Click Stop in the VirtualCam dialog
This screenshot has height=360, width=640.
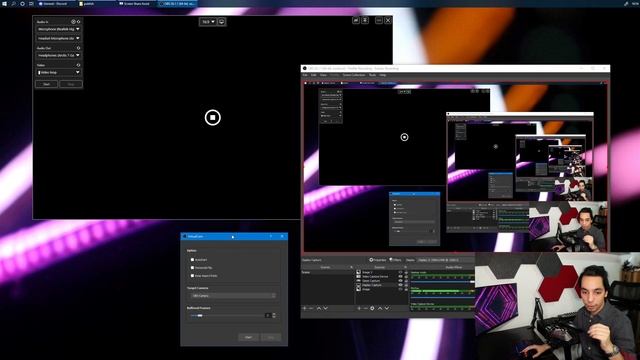271,337
